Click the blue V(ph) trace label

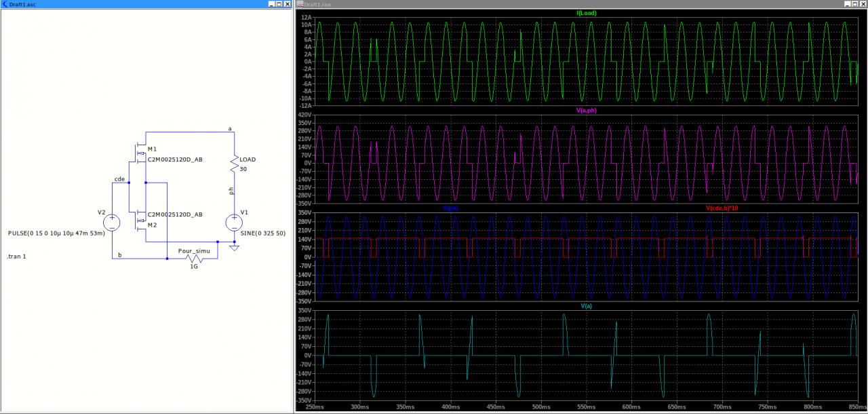pos(450,208)
